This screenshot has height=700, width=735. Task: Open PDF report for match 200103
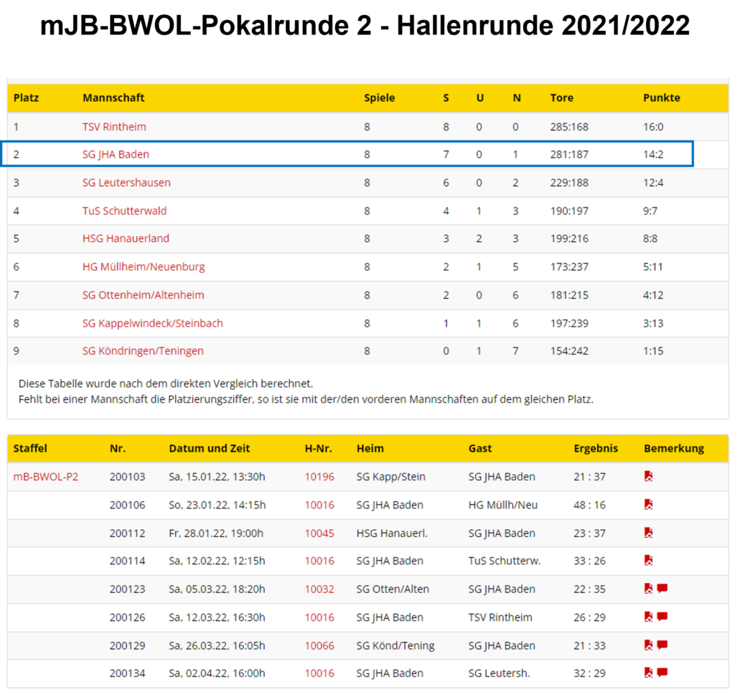tap(648, 476)
